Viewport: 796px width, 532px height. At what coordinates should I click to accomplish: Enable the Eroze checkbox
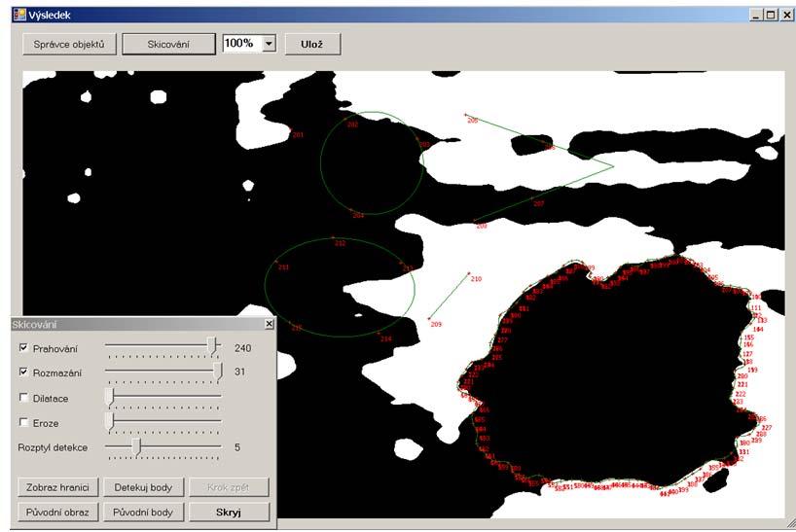click(23, 422)
